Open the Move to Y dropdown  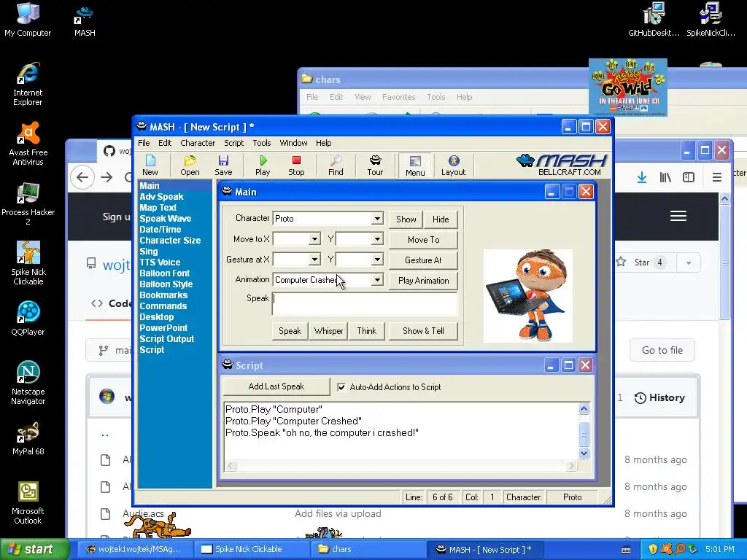tap(377, 239)
